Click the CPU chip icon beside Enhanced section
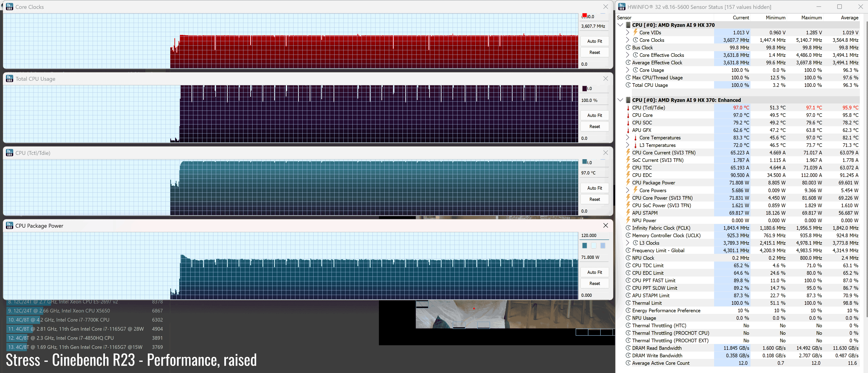Viewport: 868px width, 373px height. click(628, 100)
